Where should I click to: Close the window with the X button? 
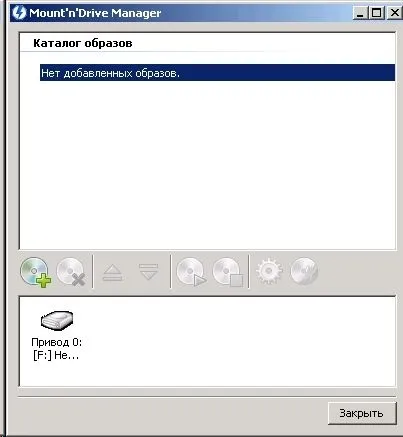click(x=395, y=13)
